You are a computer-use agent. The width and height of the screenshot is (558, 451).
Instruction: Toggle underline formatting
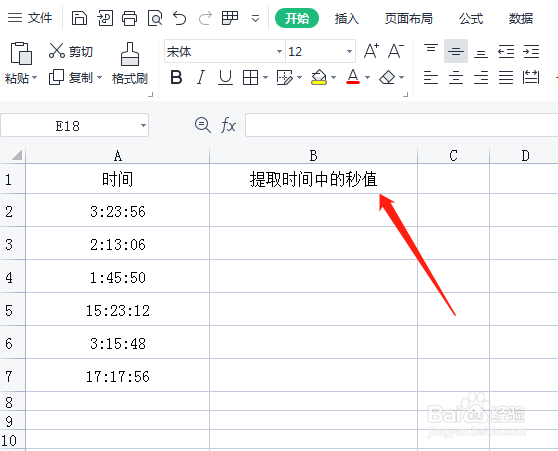click(225, 77)
